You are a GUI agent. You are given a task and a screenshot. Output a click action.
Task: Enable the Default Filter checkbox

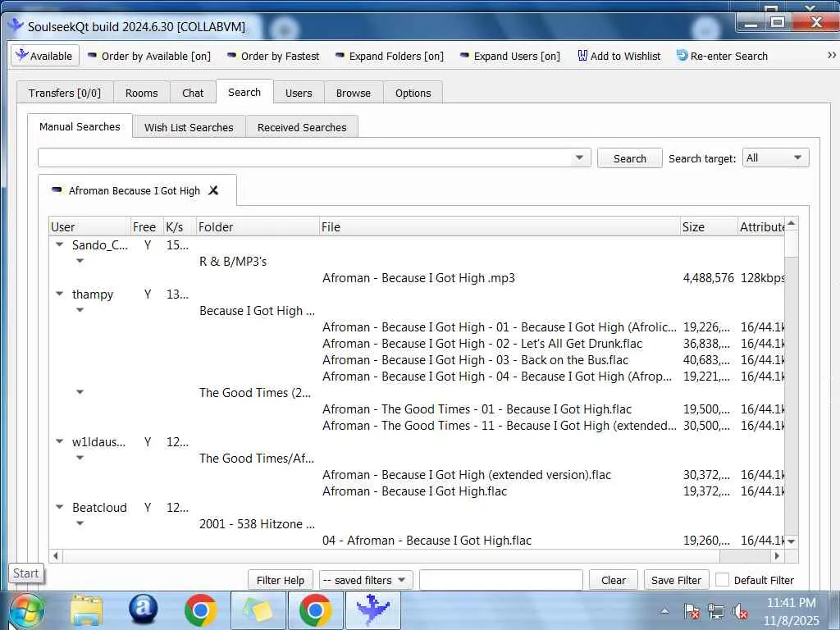(x=722, y=580)
